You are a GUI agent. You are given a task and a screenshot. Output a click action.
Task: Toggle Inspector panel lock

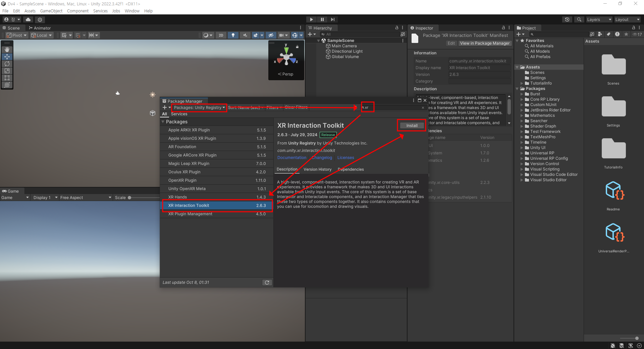(x=503, y=28)
